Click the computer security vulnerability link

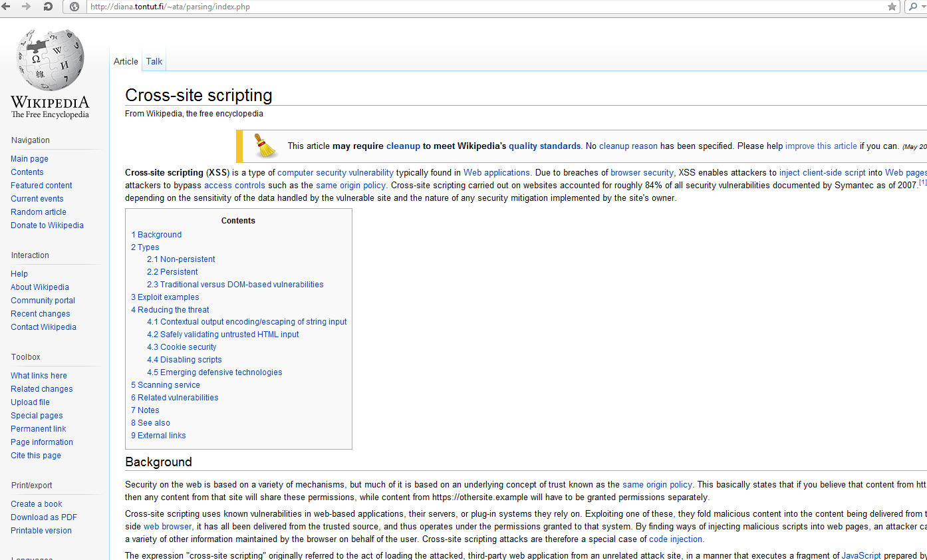(335, 172)
